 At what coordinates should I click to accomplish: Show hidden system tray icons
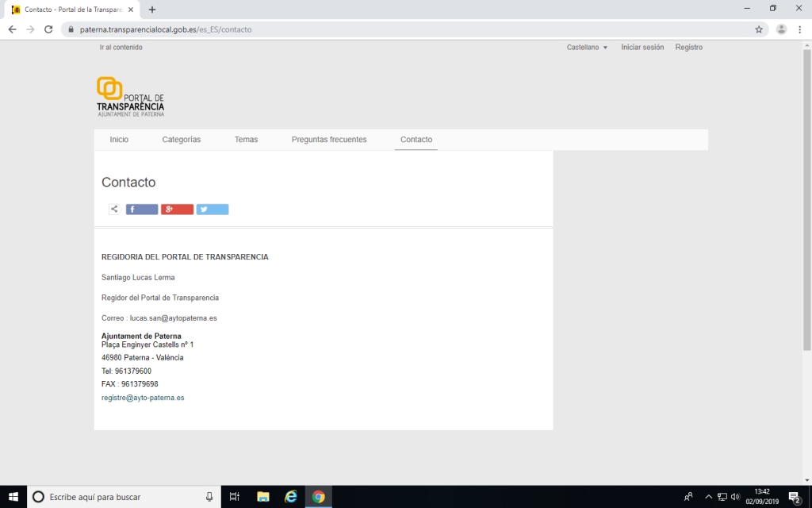[709, 497]
